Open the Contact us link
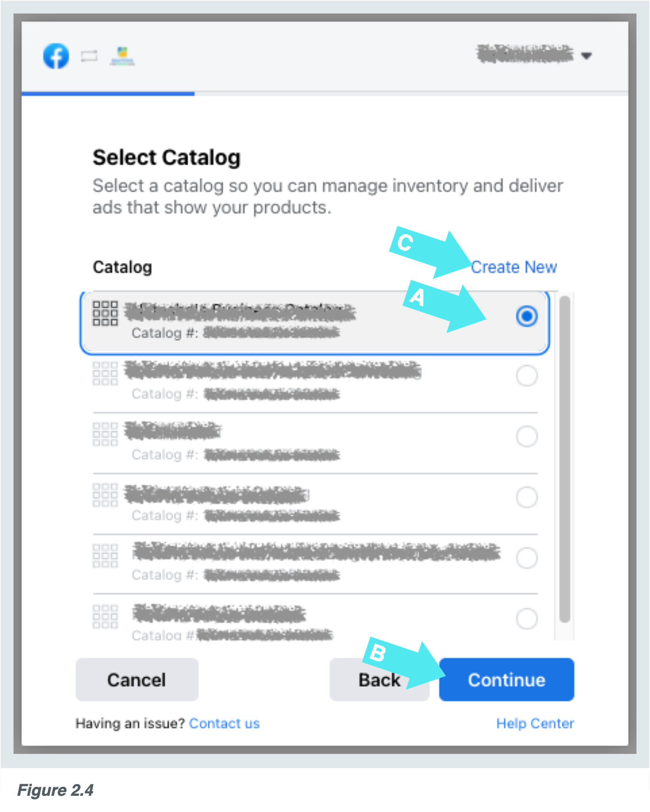The height and width of the screenshot is (812, 650). point(224,723)
